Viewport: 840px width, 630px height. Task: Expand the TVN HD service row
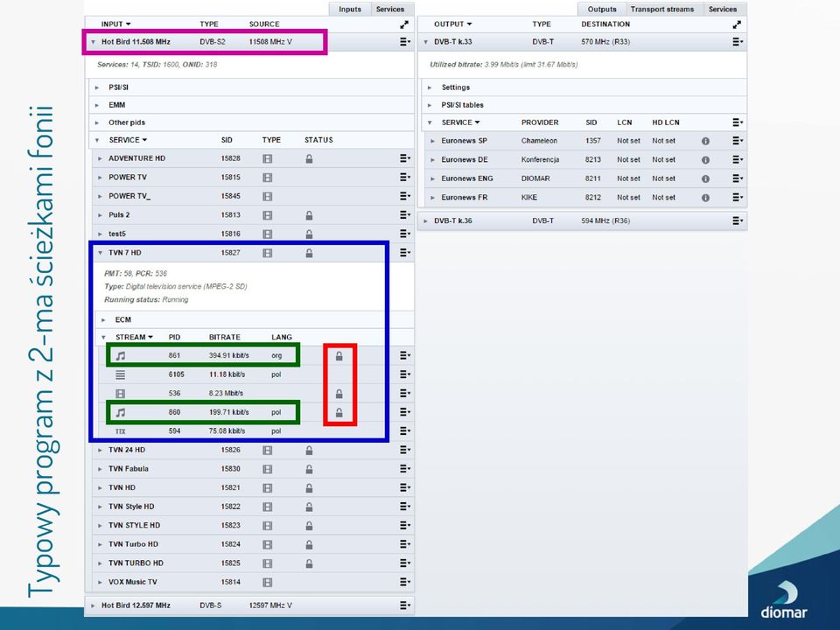(x=100, y=488)
